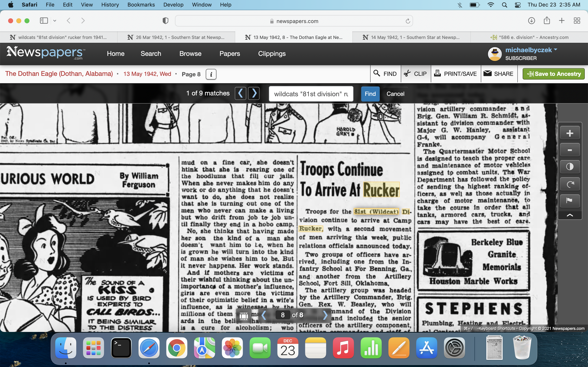Open the page info icon
The image size is (588, 367).
211,74
